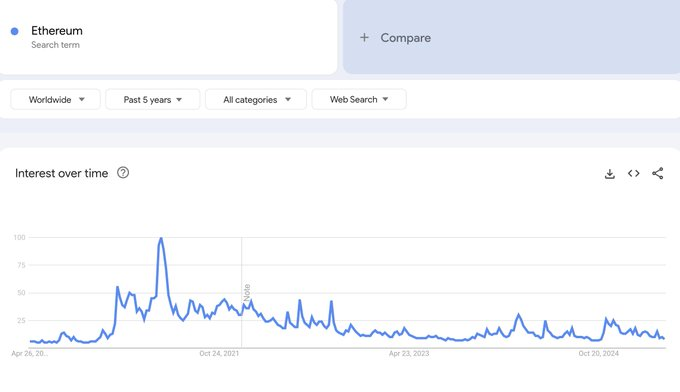Open the All categories dropdown
Image resolution: width=680 pixels, height=392 pixels.
[x=256, y=99]
